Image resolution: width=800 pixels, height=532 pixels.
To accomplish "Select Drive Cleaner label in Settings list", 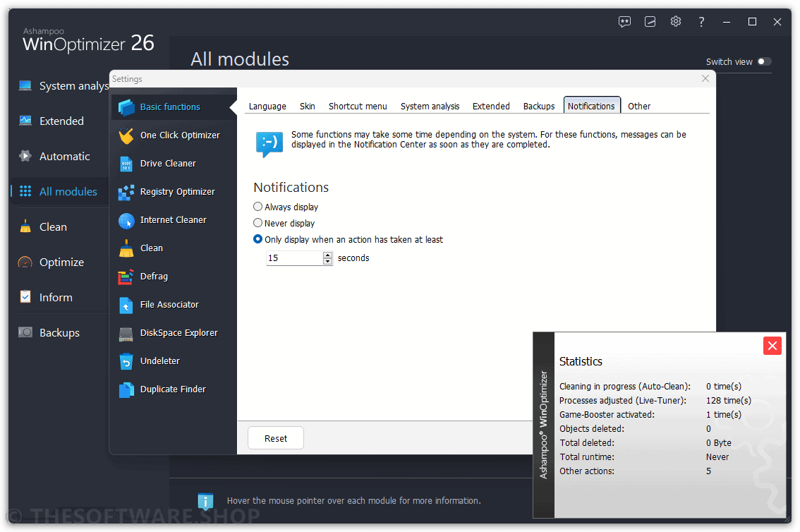I will coord(168,164).
